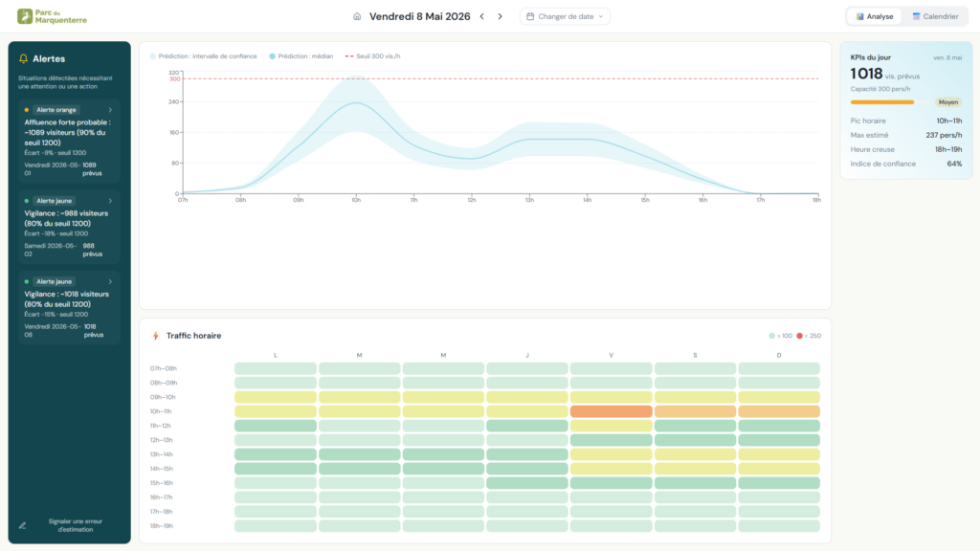Click the Alertes bell icon
The image size is (980, 551).
[x=23, y=58]
